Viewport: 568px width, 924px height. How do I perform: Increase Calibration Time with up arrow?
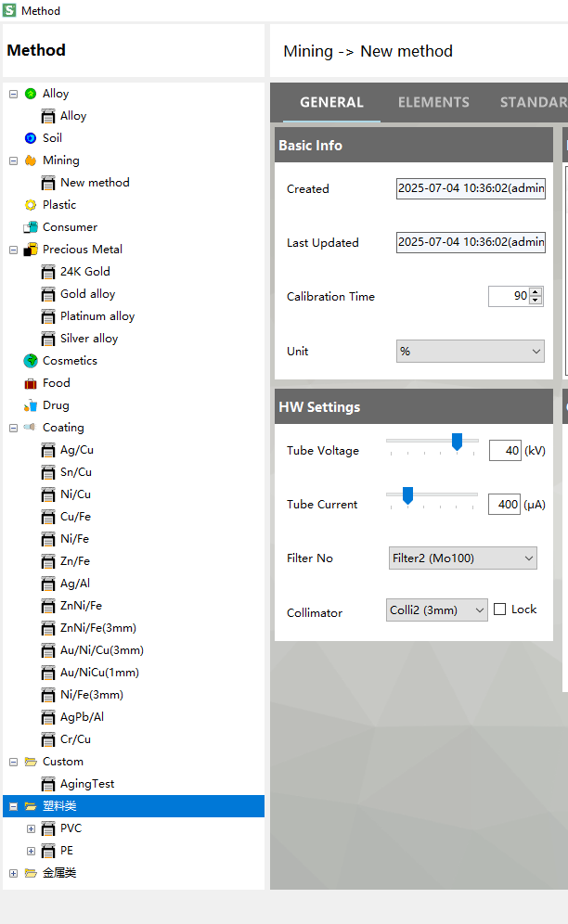pos(536,292)
